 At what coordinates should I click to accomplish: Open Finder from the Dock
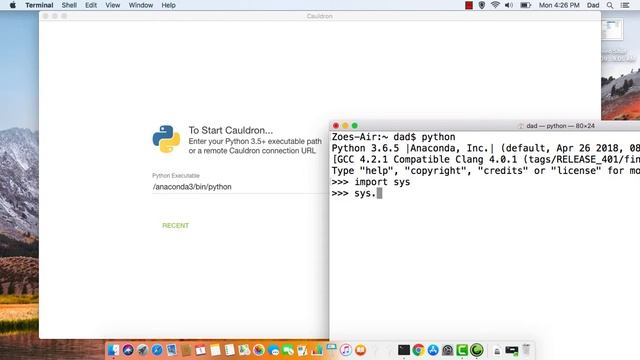113,350
